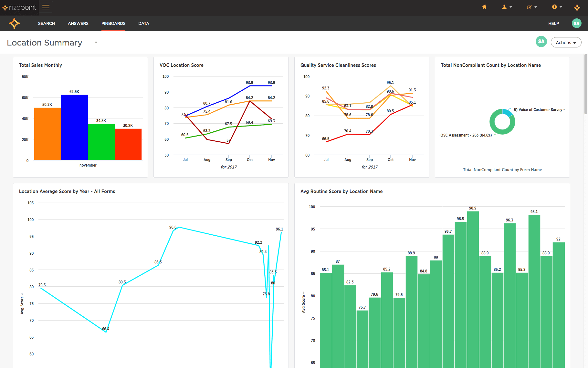
Task: Click the Total Sales Monthly chart title
Action: tap(40, 65)
